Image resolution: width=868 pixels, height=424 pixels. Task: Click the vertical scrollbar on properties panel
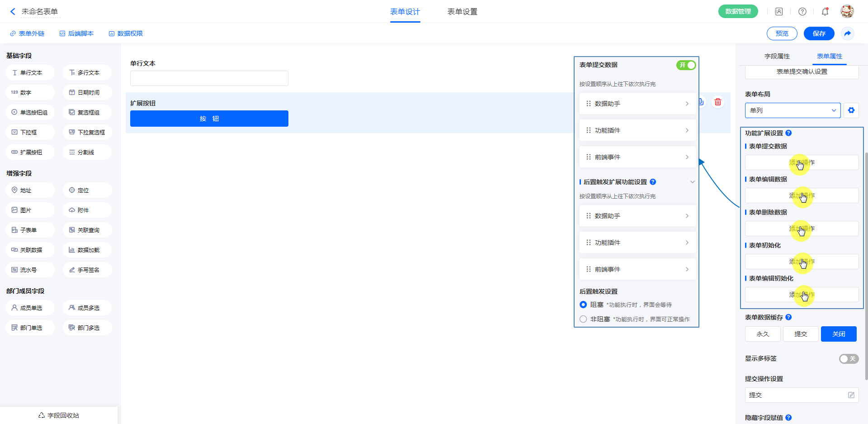866,262
